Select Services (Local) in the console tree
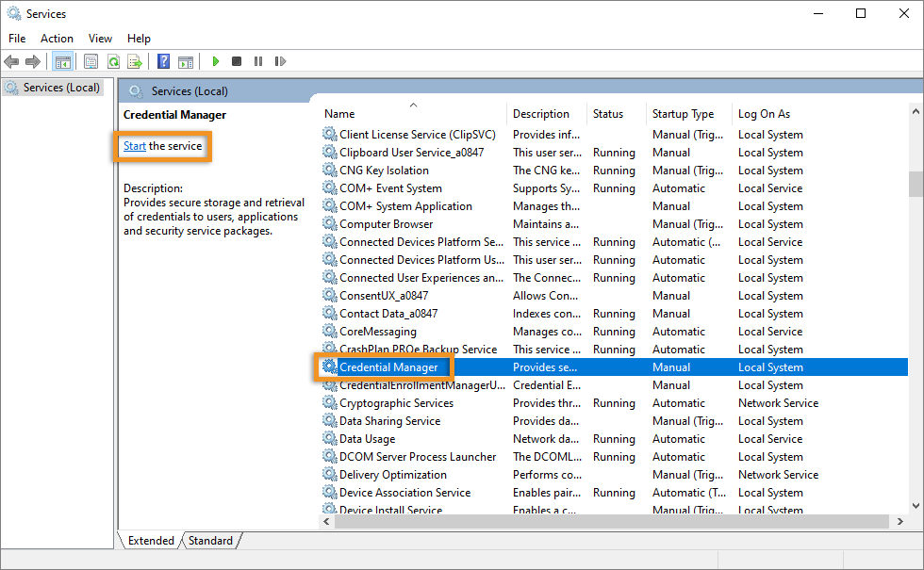Screen dimensions: 924x570 click(x=60, y=88)
